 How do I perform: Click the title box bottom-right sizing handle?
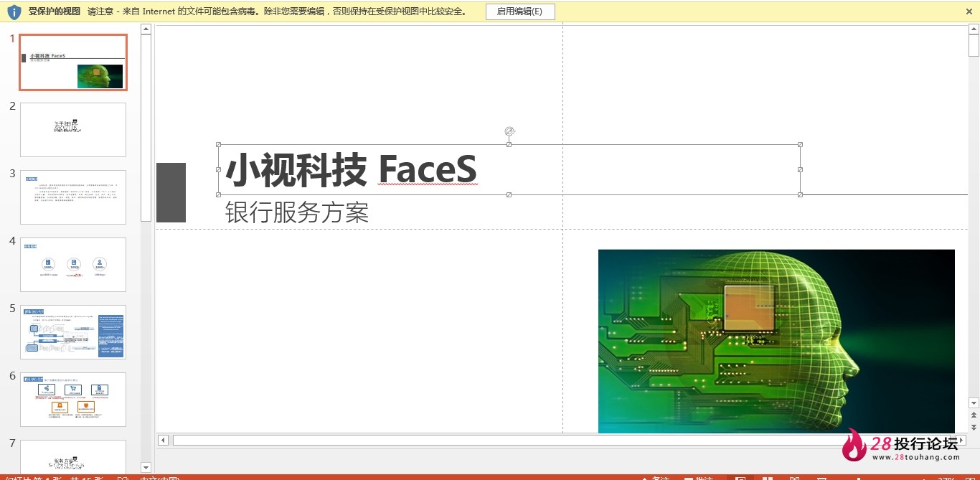(x=800, y=194)
